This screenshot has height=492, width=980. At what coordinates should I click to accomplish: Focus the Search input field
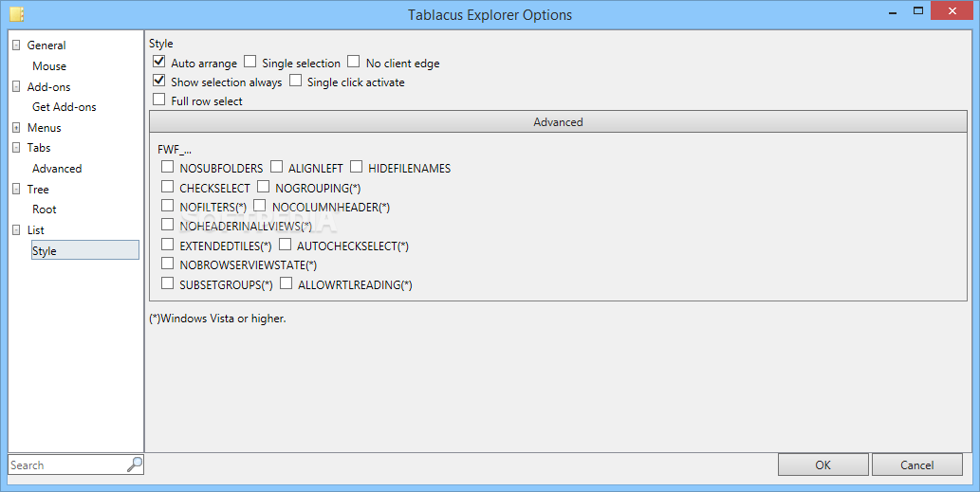pos(67,465)
